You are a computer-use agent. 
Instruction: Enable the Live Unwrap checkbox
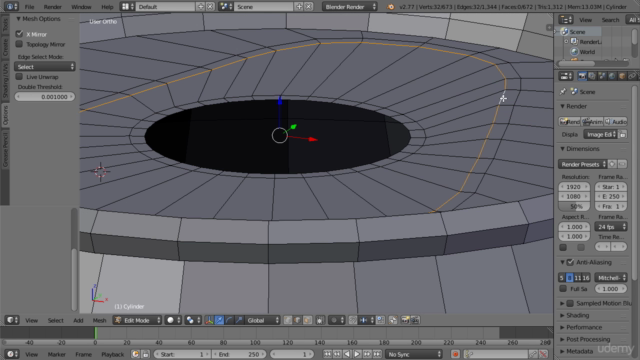[x=19, y=77]
